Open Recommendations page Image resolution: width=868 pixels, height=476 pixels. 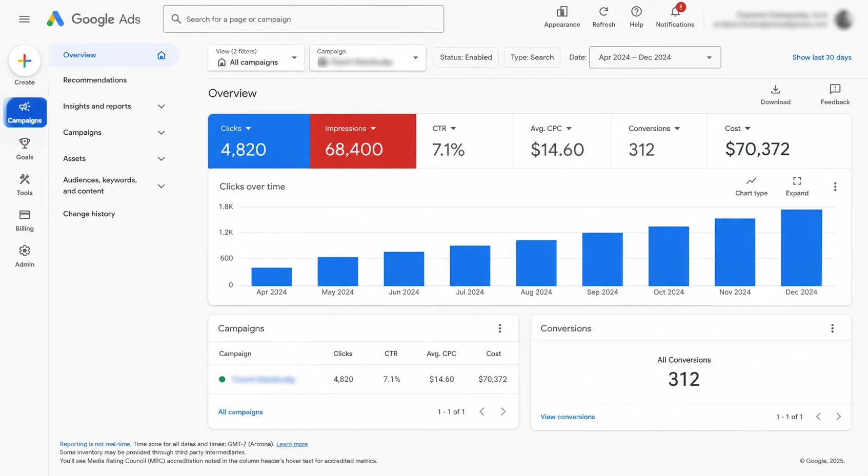pos(95,80)
